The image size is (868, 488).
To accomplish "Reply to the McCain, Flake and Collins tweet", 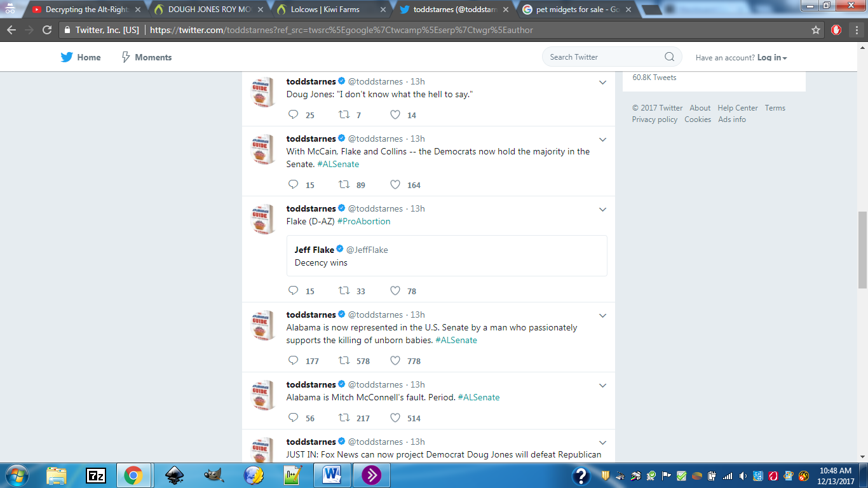I will click(293, 185).
